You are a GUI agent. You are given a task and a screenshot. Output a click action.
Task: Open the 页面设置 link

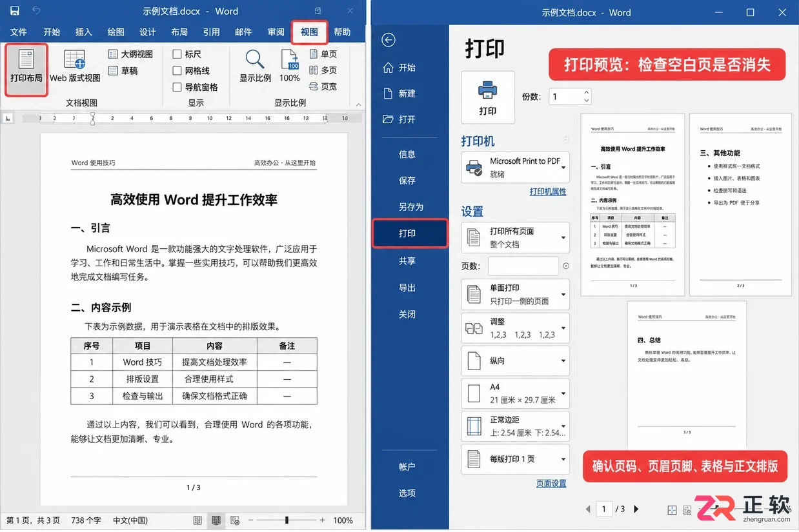(551, 484)
